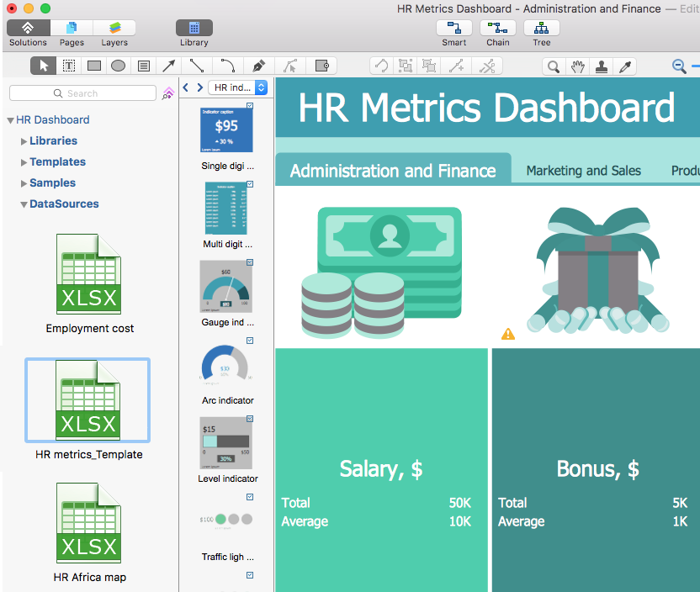The width and height of the screenshot is (700, 592).
Task: Pick the pen drawing tool
Action: click(258, 66)
